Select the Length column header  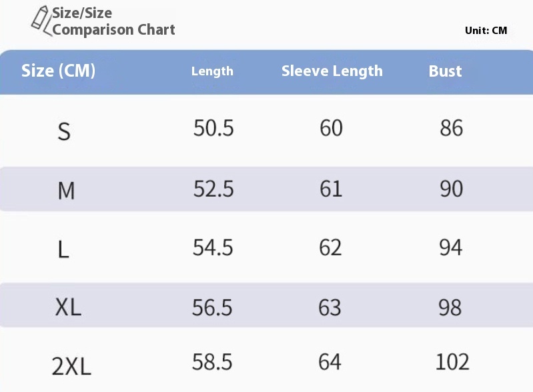(x=212, y=71)
